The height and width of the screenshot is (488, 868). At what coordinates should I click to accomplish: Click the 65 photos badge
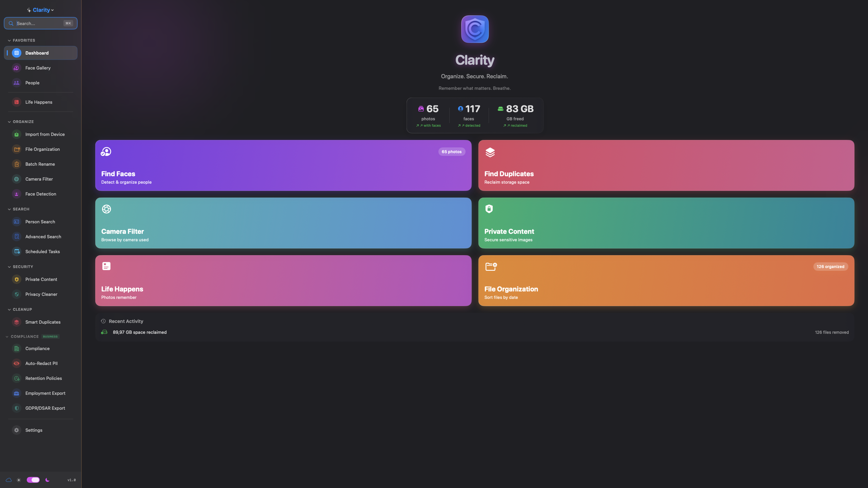tap(452, 151)
